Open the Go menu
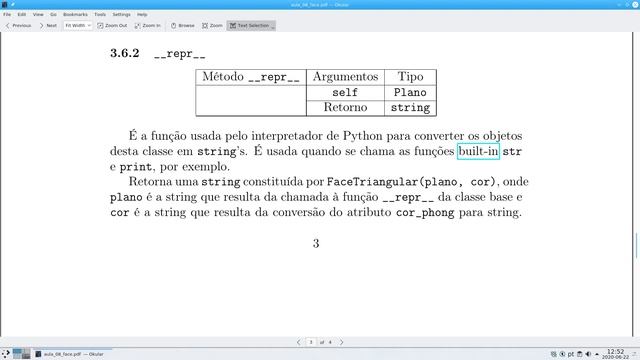 [x=53, y=14]
